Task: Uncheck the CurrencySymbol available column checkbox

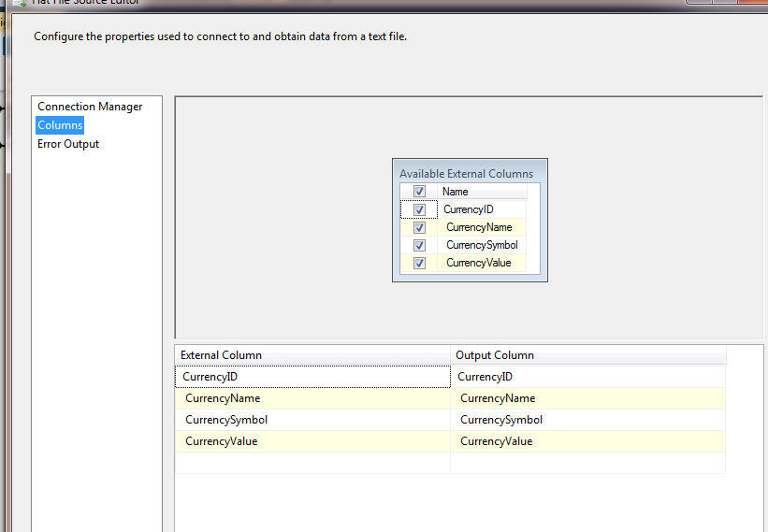Action: pos(419,245)
